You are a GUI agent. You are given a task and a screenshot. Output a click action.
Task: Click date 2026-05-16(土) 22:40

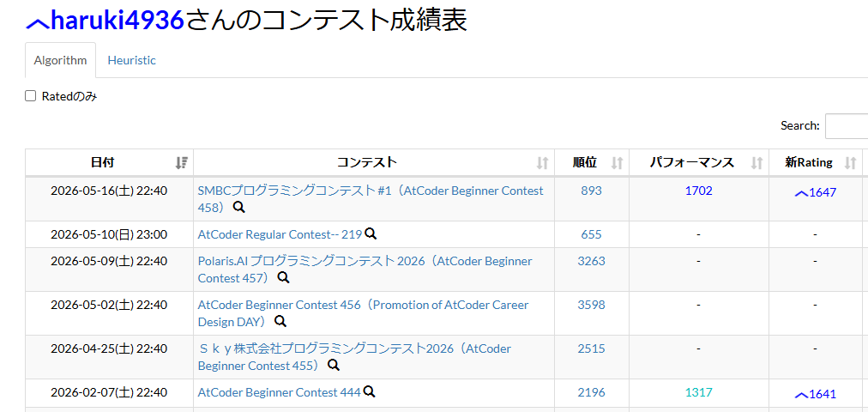[109, 191]
